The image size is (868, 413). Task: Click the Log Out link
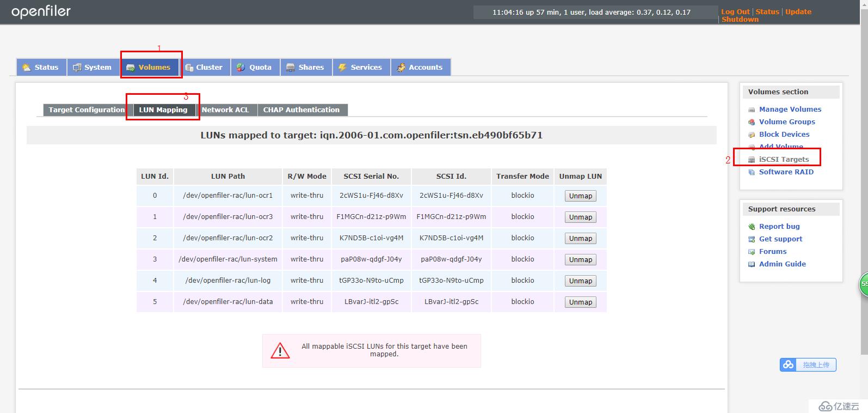point(735,12)
